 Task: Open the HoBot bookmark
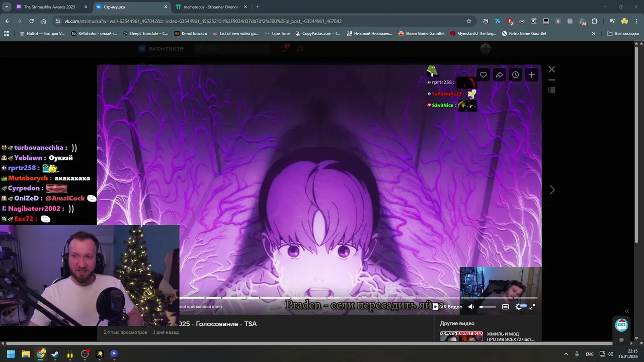click(x=42, y=34)
